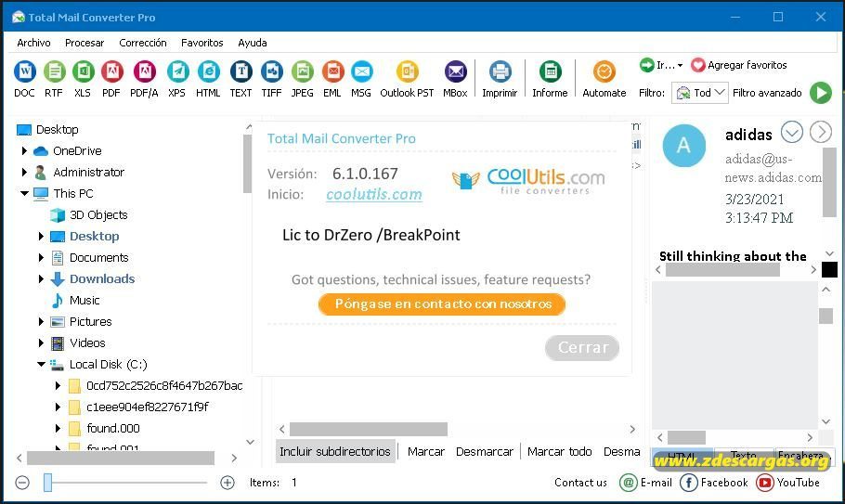Export to Outlook PST icon
The height and width of the screenshot is (504, 845).
408,71
